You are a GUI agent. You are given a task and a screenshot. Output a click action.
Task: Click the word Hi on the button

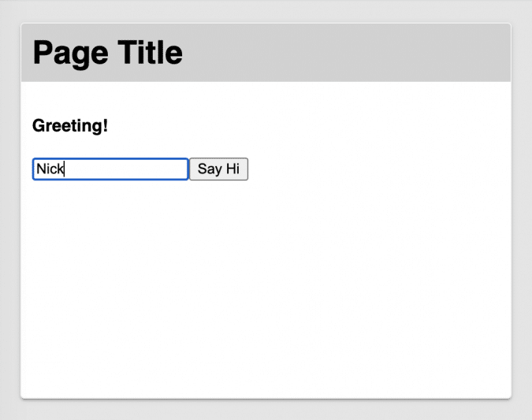point(232,169)
